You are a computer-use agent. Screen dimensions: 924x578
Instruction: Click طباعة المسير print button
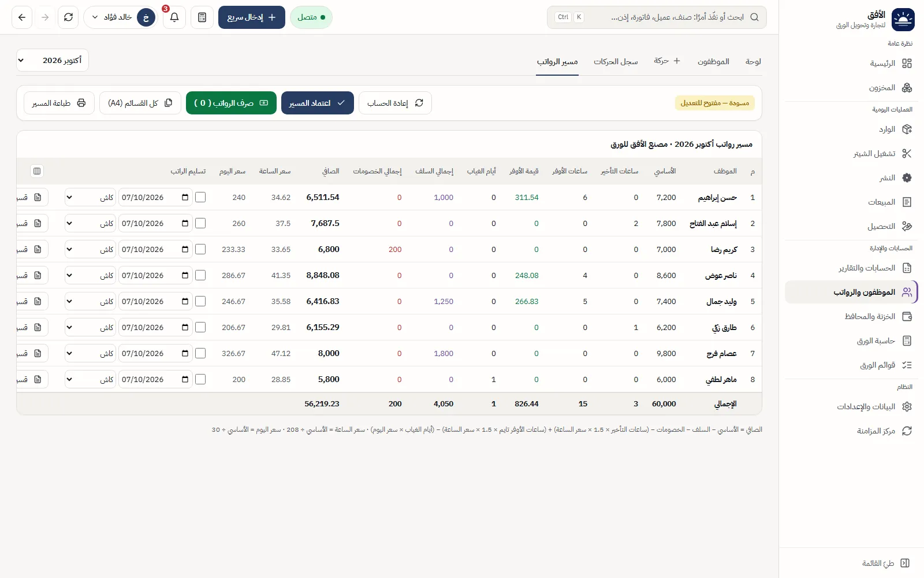click(x=59, y=103)
